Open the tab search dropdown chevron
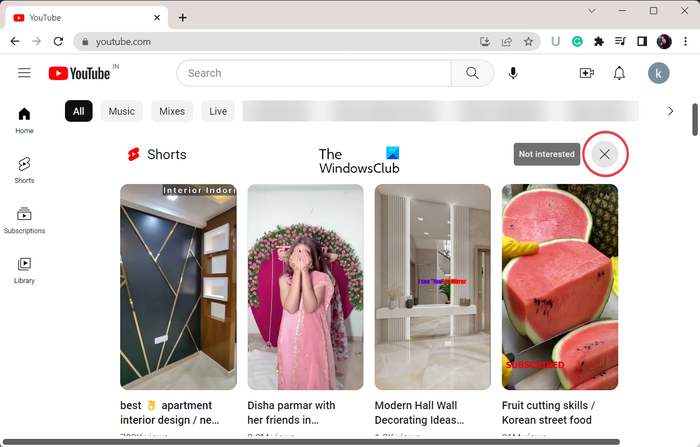 (x=592, y=11)
